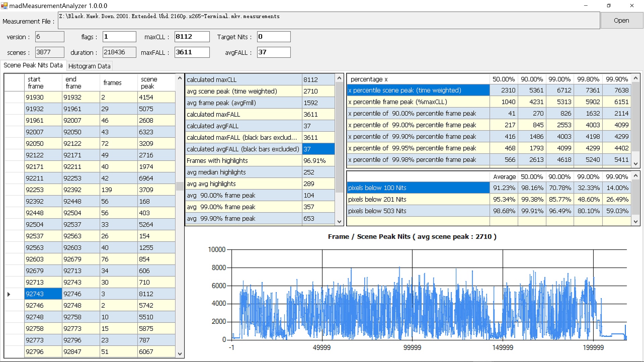Switch to the Histogram Data tab
The height and width of the screenshot is (362, 644).
point(89,66)
